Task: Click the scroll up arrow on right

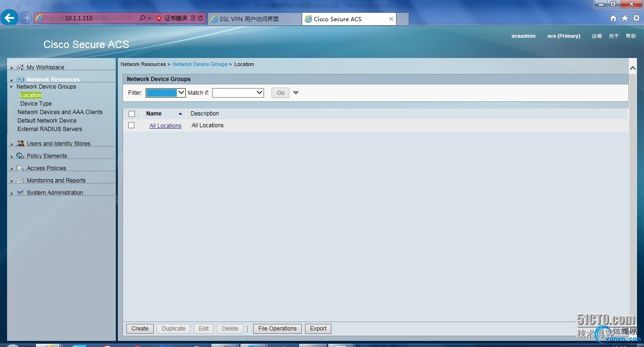Action: [x=633, y=68]
